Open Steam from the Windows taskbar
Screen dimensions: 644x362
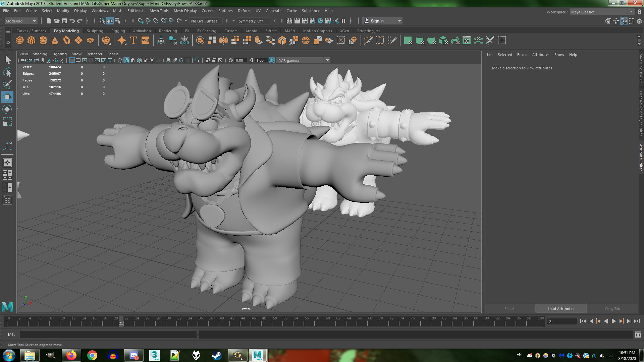pos(217,355)
